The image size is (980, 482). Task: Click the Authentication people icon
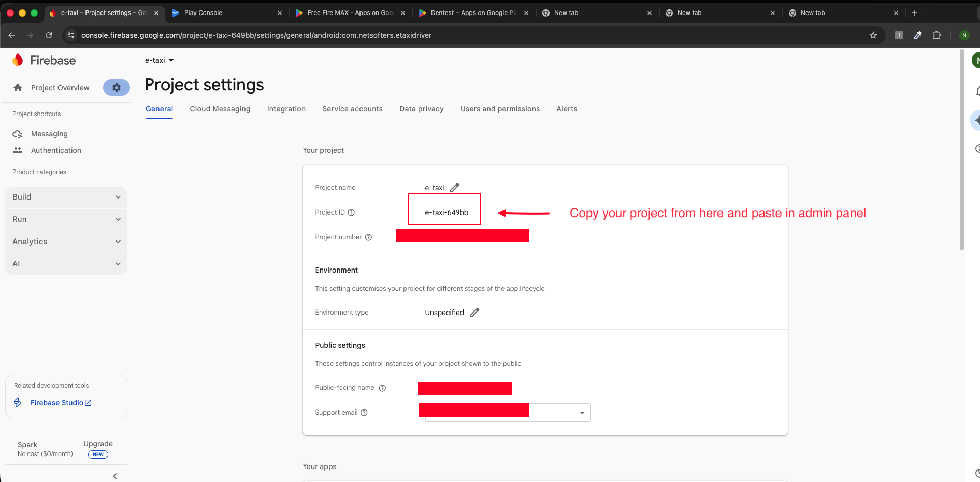18,150
